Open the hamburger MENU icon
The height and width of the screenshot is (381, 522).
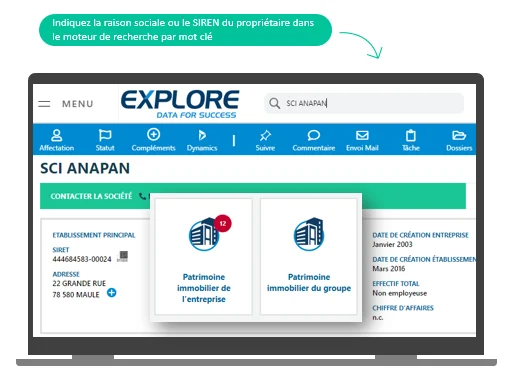pyautogui.click(x=44, y=104)
